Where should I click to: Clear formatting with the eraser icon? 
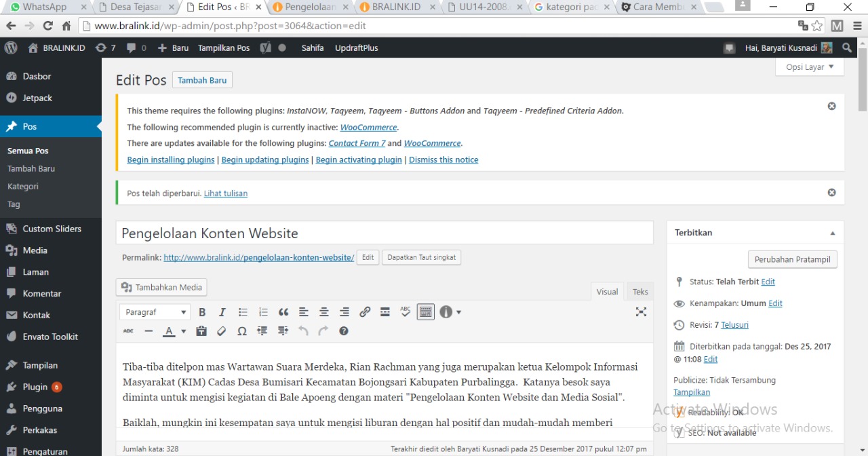coord(221,331)
